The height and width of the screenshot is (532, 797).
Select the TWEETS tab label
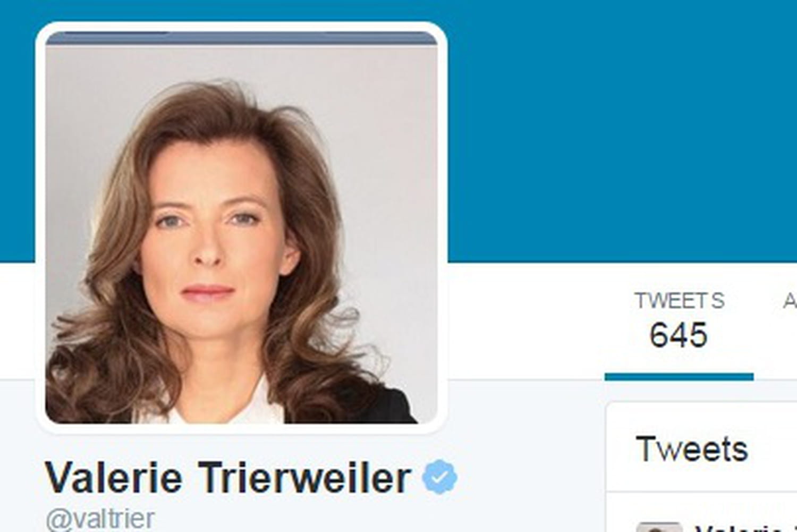point(679,301)
